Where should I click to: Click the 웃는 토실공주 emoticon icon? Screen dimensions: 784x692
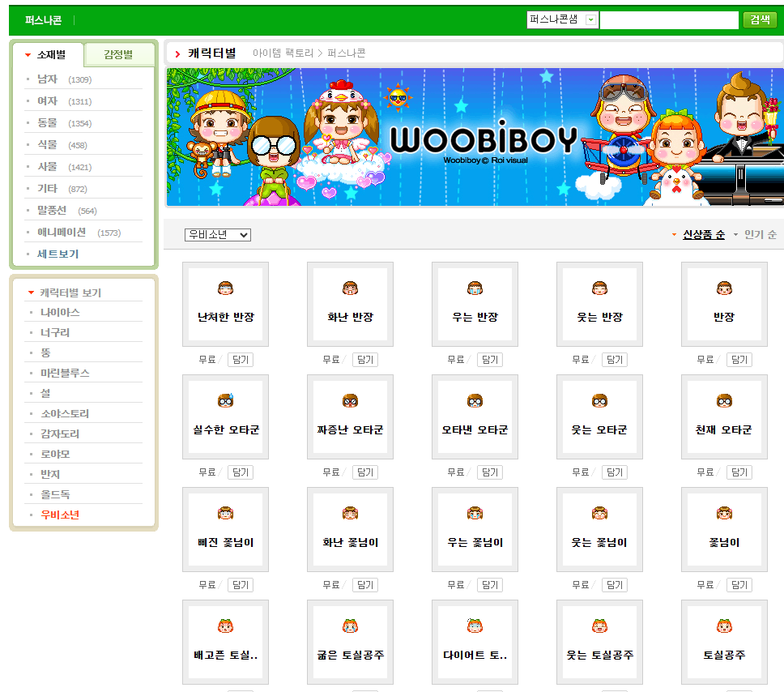click(599, 626)
